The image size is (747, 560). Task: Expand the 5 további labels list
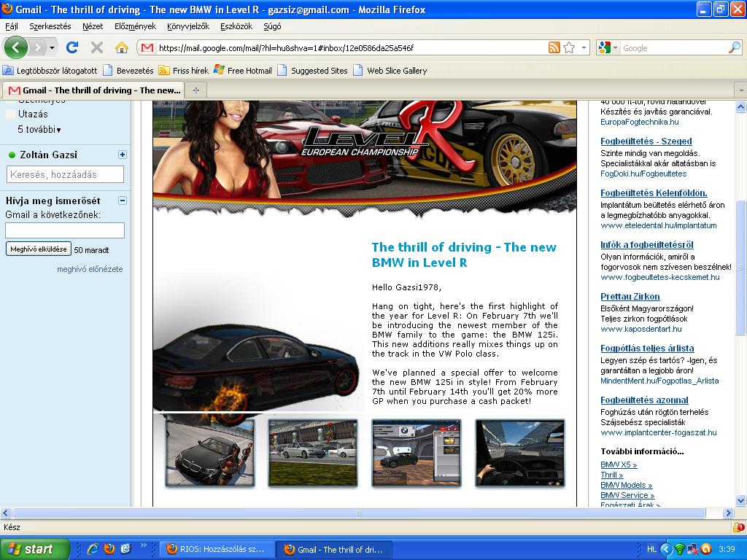(x=39, y=129)
